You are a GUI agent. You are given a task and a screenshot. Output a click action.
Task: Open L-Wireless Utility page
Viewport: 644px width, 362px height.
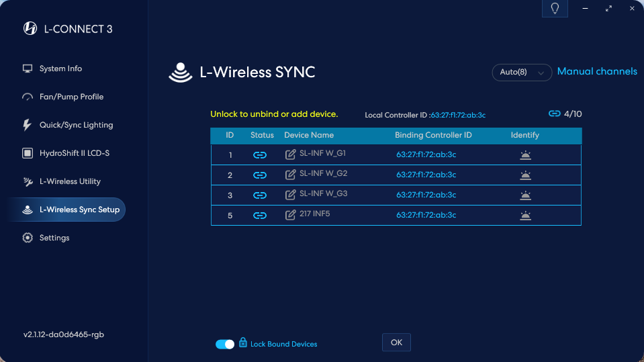click(x=70, y=181)
